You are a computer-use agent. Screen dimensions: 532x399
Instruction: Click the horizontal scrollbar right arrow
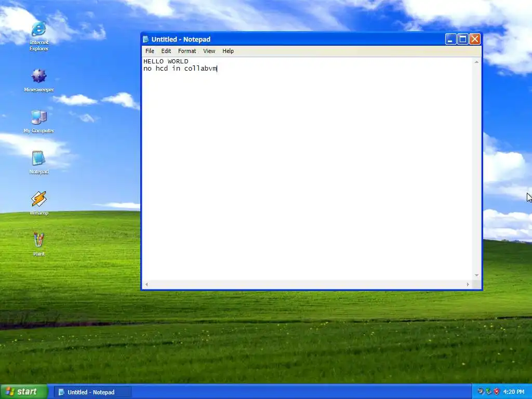pos(468,284)
